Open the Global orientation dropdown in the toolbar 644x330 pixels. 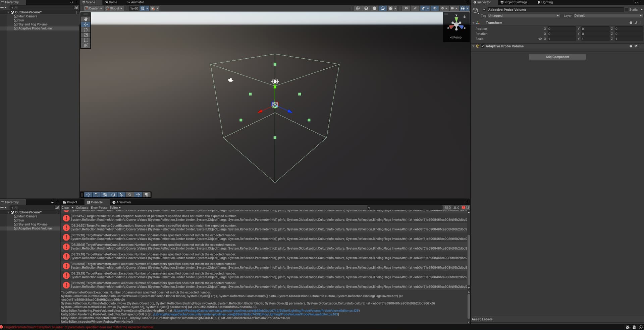click(114, 8)
